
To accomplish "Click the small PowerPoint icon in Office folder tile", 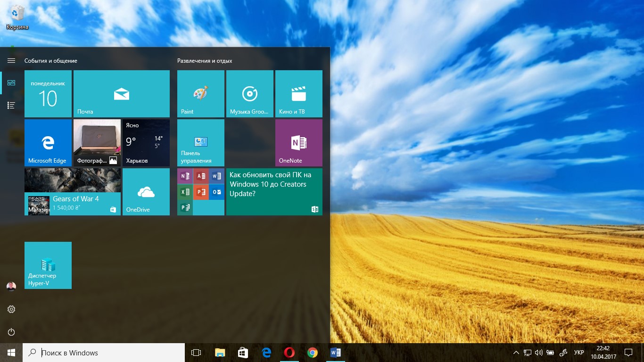I will (201, 192).
